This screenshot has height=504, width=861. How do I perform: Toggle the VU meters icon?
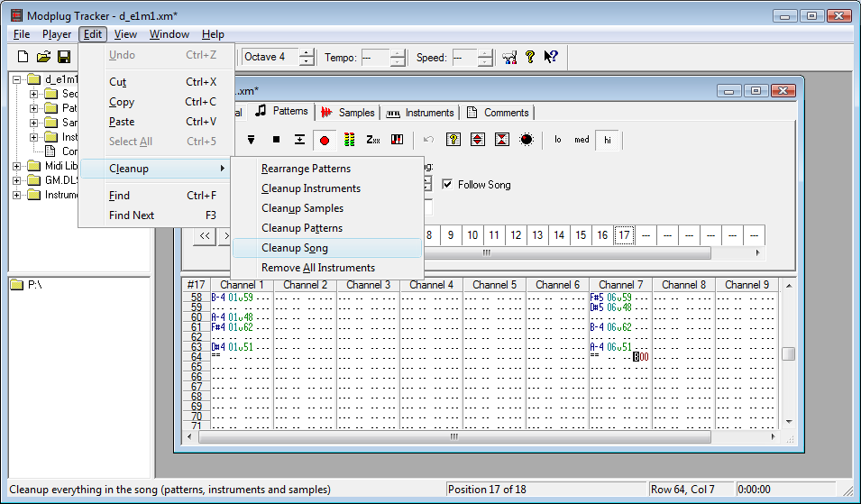(x=349, y=140)
